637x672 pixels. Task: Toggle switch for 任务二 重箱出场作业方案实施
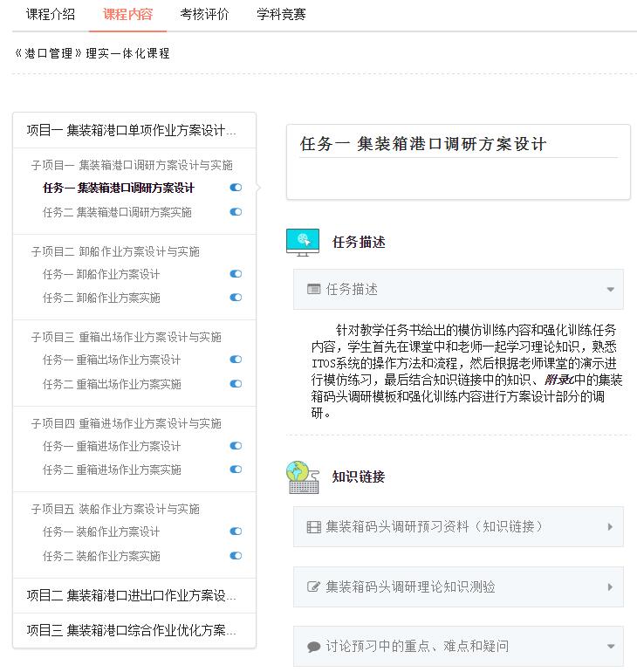[x=236, y=384]
